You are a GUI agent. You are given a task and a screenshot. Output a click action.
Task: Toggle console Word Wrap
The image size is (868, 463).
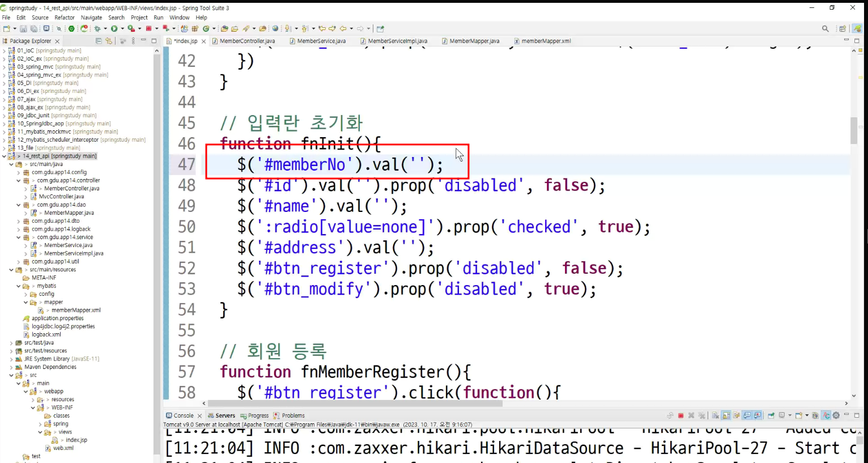[736, 415]
